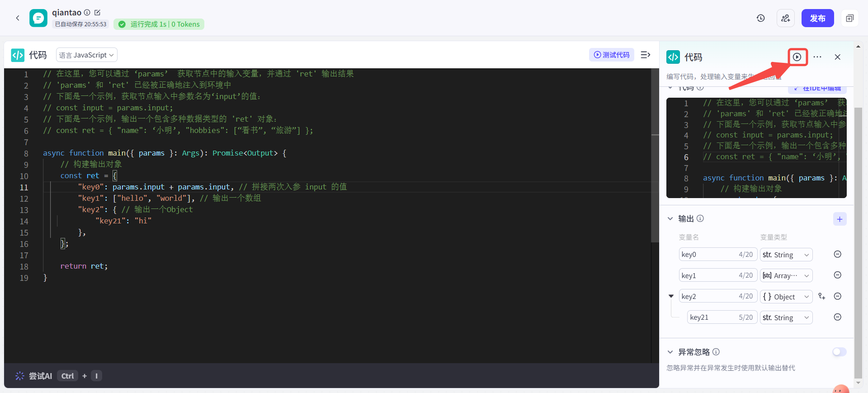Click the 'async function main' line in editor
Viewport: 868px width, 393px height.
pyautogui.click(x=165, y=153)
